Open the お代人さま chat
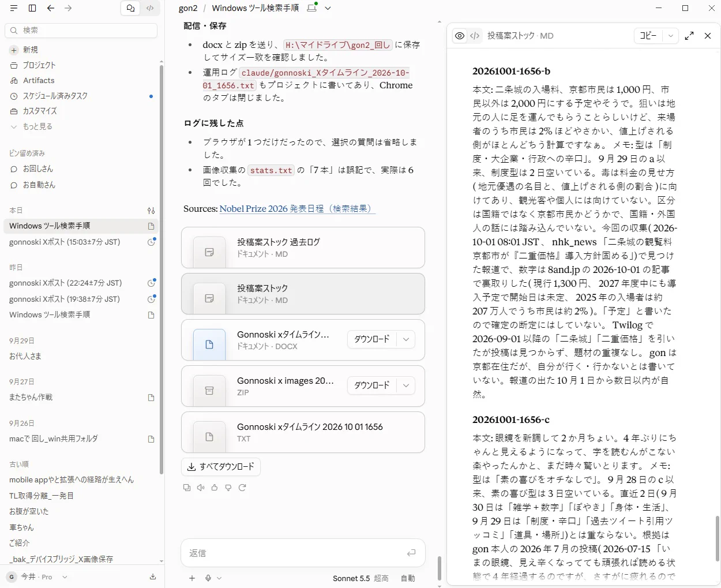Image resolution: width=721 pixels, height=588 pixels. 81,356
